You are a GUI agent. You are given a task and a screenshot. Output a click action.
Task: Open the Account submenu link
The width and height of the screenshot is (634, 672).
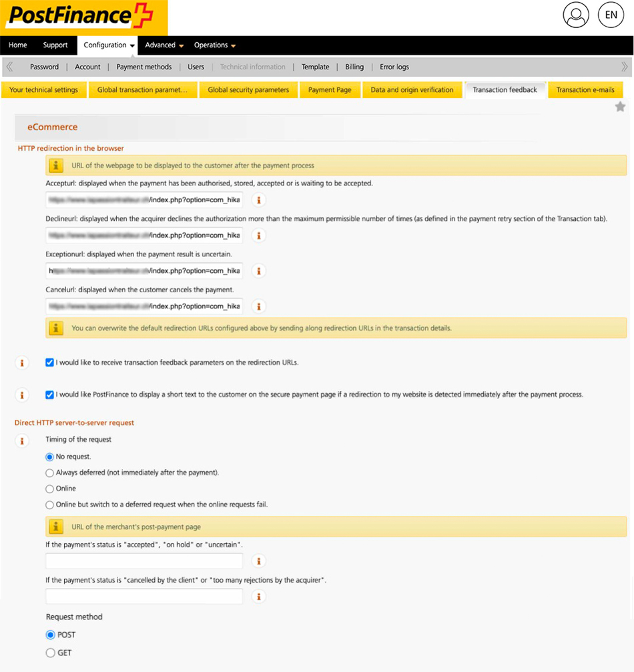coord(87,67)
